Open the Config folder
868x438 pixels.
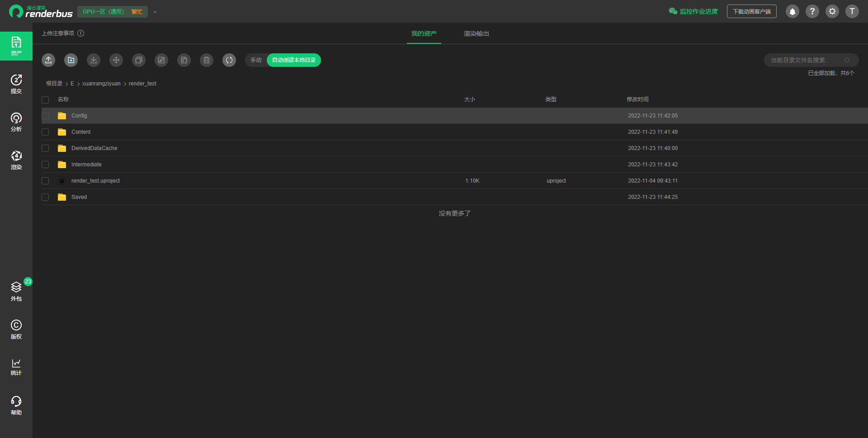(x=79, y=116)
